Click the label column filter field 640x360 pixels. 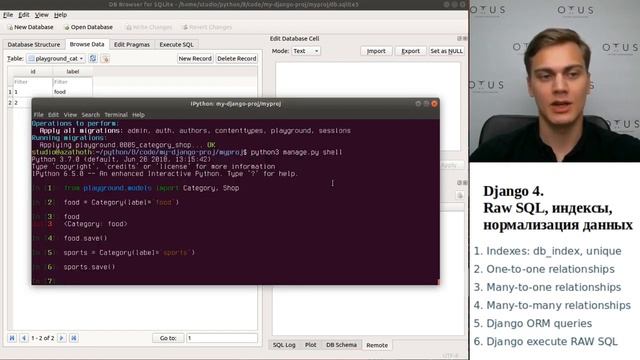[x=73, y=82]
